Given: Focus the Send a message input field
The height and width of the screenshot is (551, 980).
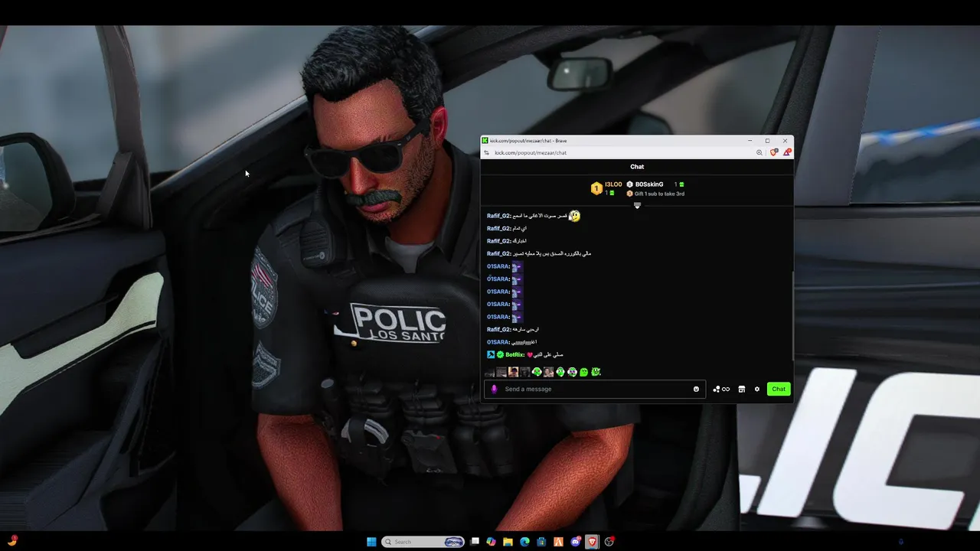Looking at the screenshot, I should (594, 389).
